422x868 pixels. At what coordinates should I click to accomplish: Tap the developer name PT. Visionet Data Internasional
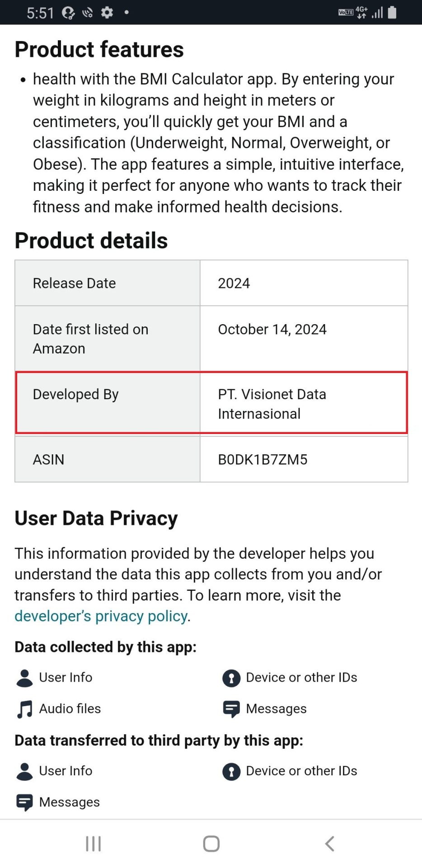click(x=272, y=404)
